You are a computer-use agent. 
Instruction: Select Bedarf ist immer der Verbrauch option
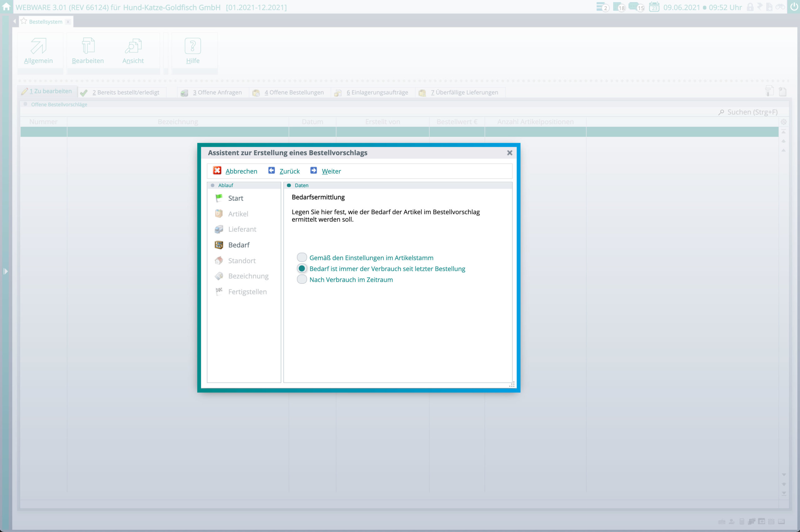point(302,268)
